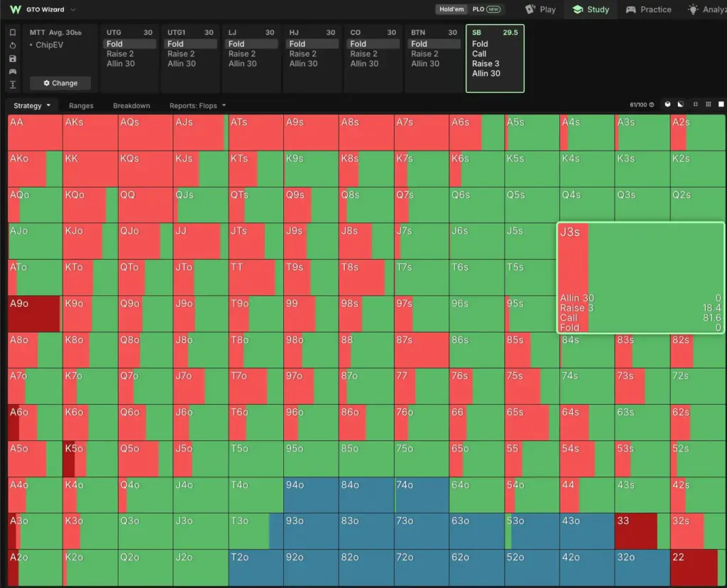Click the 53o matrix cell
This screenshot has height=588, width=727.
(532, 531)
